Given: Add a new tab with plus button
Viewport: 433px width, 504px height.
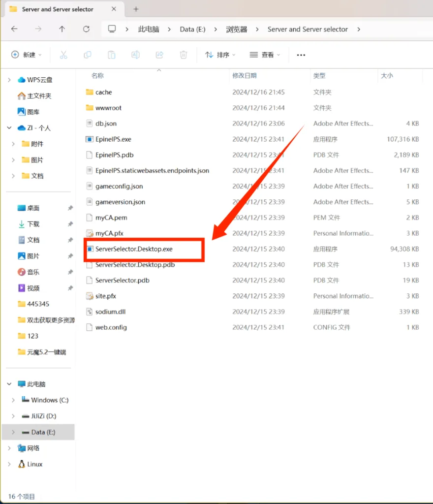Looking at the screenshot, I should pyautogui.click(x=136, y=9).
